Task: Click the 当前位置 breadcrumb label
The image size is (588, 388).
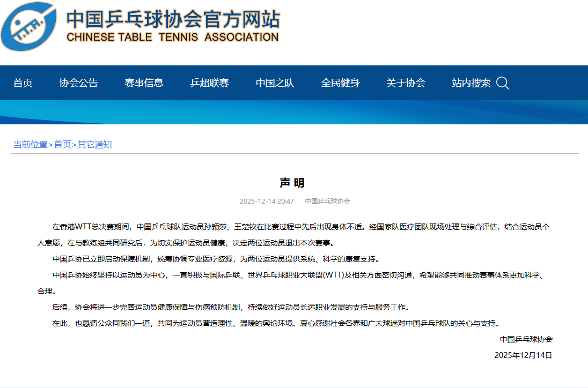Action: (30, 144)
